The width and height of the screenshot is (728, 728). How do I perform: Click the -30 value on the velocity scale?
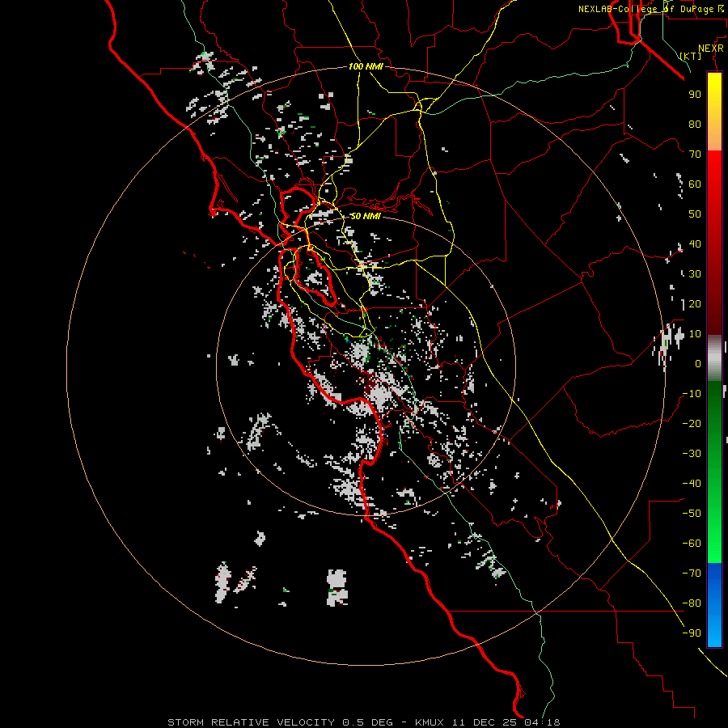(692, 454)
